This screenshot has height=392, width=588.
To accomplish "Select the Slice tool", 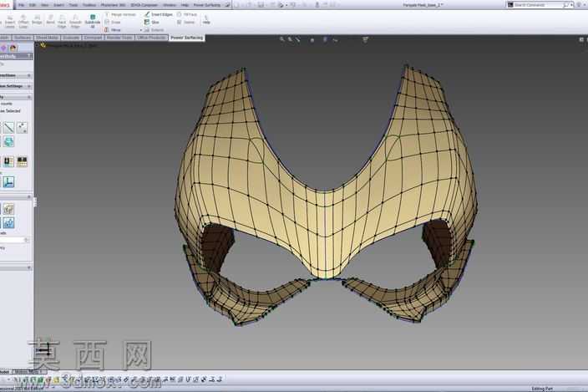I will 151,22.
